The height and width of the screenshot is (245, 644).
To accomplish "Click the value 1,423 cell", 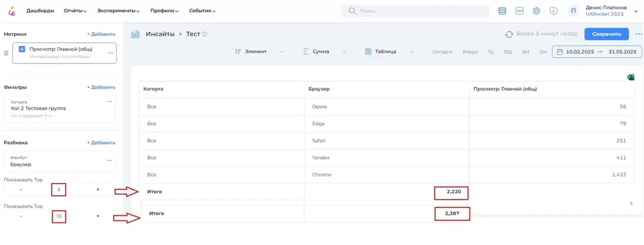I will click(551, 175).
